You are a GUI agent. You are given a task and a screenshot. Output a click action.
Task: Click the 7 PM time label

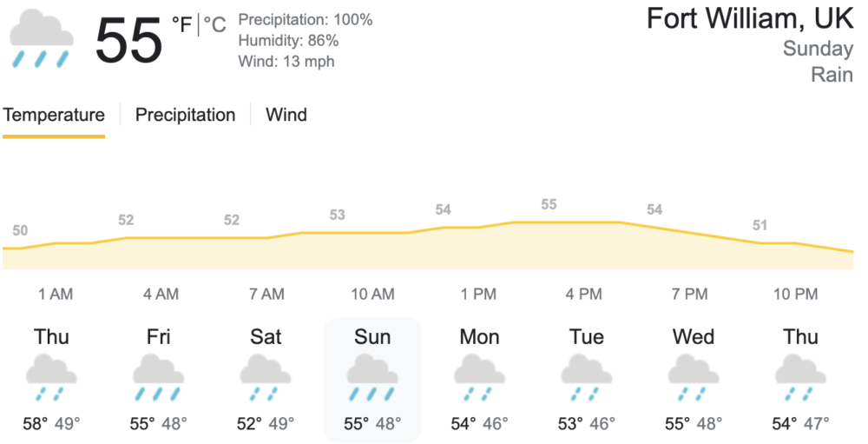point(690,295)
